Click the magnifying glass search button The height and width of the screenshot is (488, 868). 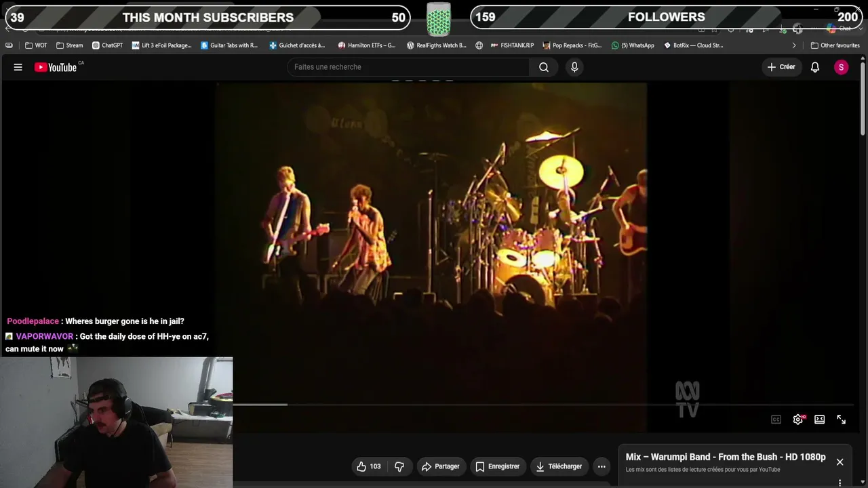click(544, 67)
